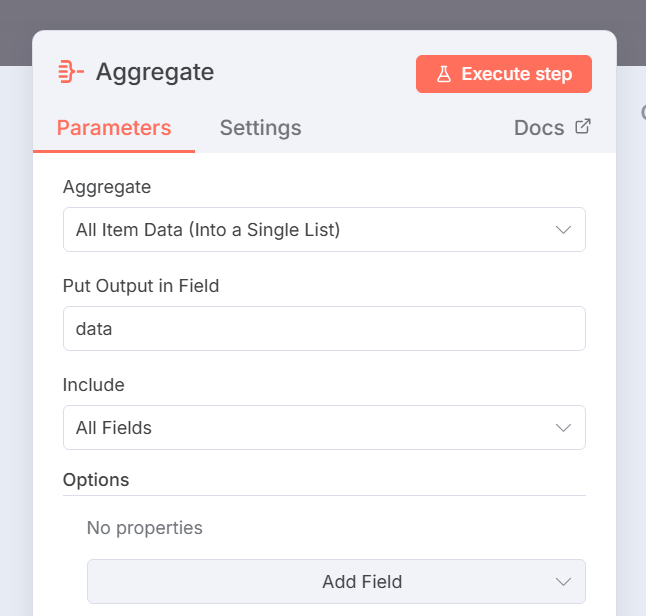Open the Add Field options dropdown
646x616 pixels.
point(336,582)
